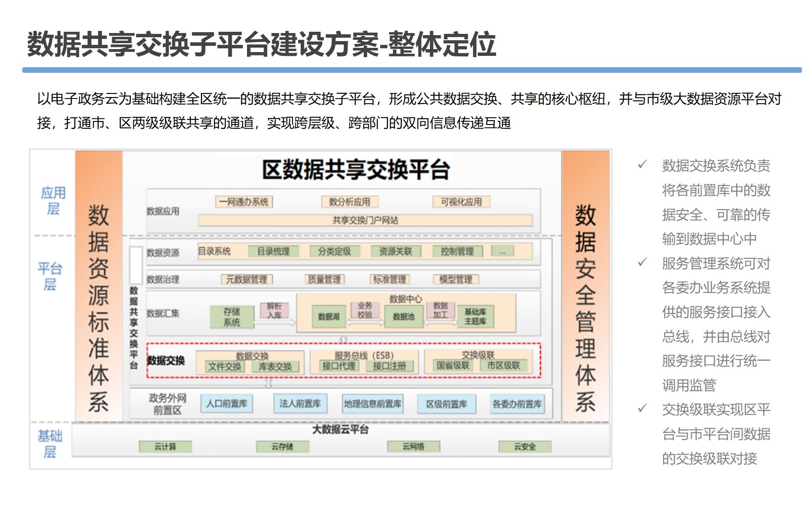Select the 存储系统 box
812x508 pixels.
tap(232, 317)
